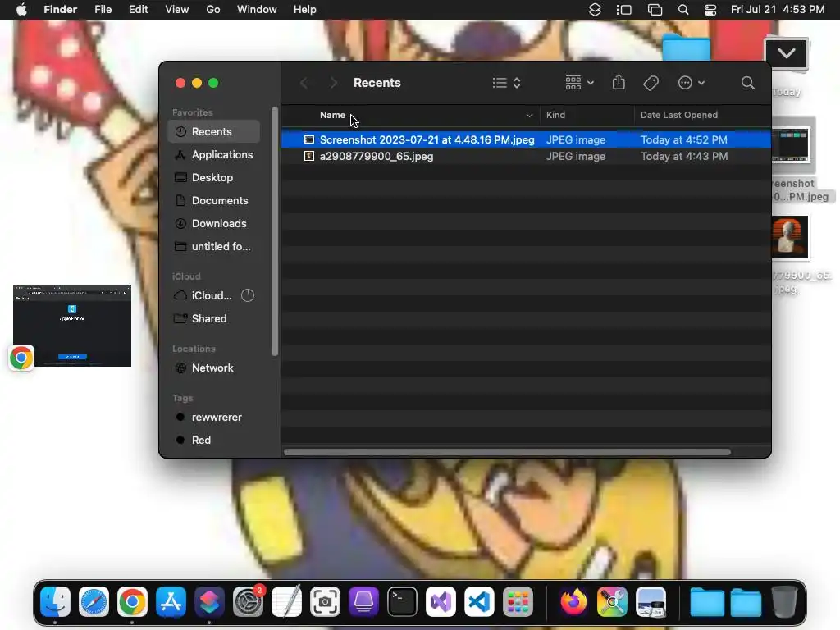The width and height of the screenshot is (840, 630).
Task: Click the date and time clock
Action: point(778,10)
